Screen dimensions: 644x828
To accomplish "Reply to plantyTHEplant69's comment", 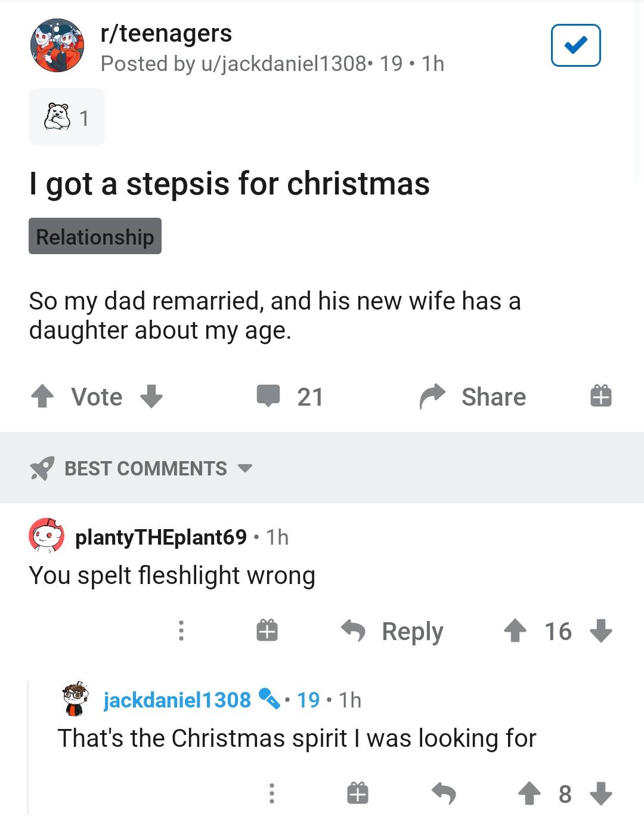I will [394, 631].
